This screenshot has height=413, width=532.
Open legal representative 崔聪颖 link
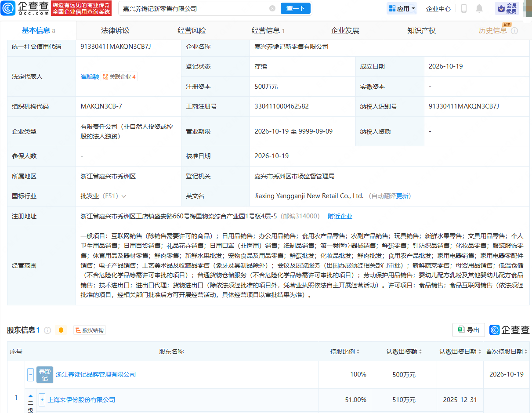(x=90, y=76)
